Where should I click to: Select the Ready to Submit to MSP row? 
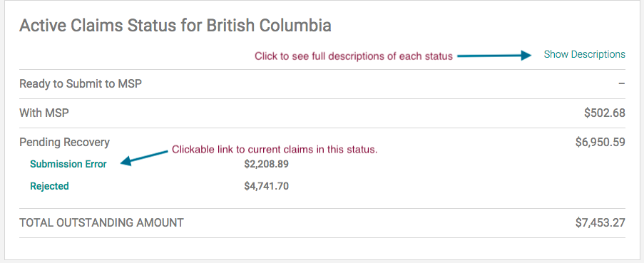[x=322, y=84]
